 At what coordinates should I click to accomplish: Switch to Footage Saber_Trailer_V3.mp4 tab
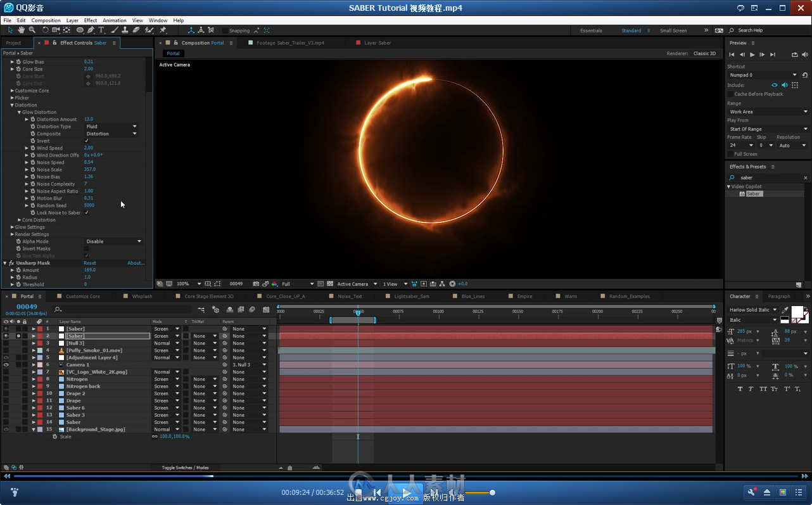click(x=290, y=43)
